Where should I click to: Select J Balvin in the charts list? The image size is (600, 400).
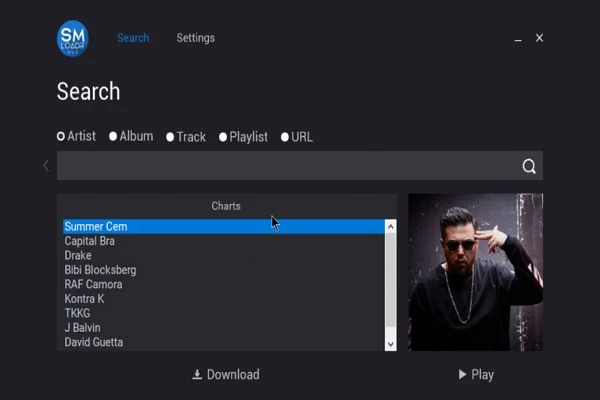(x=224, y=328)
